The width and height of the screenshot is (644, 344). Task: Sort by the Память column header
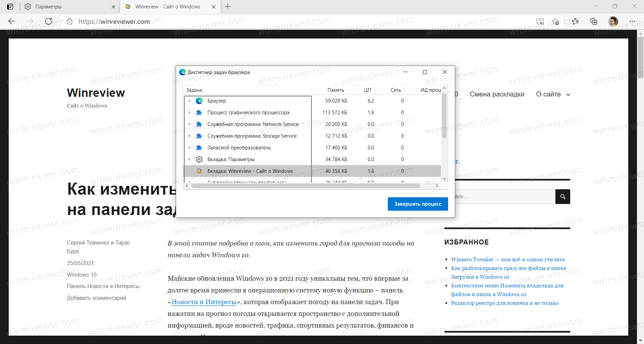tap(329, 90)
